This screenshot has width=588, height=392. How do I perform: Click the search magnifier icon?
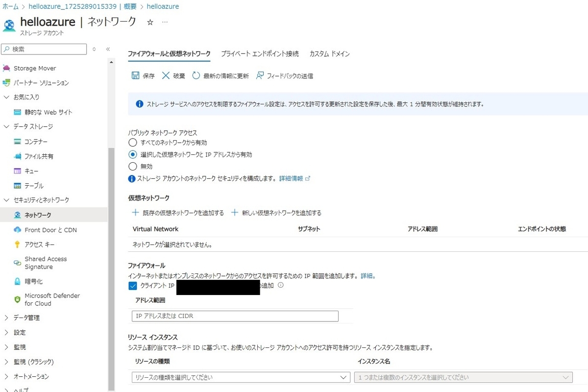pyautogui.click(x=6, y=49)
